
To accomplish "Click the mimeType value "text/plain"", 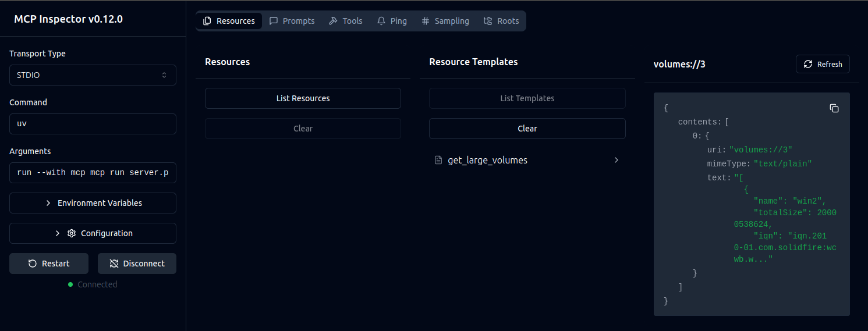I will click(x=782, y=163).
